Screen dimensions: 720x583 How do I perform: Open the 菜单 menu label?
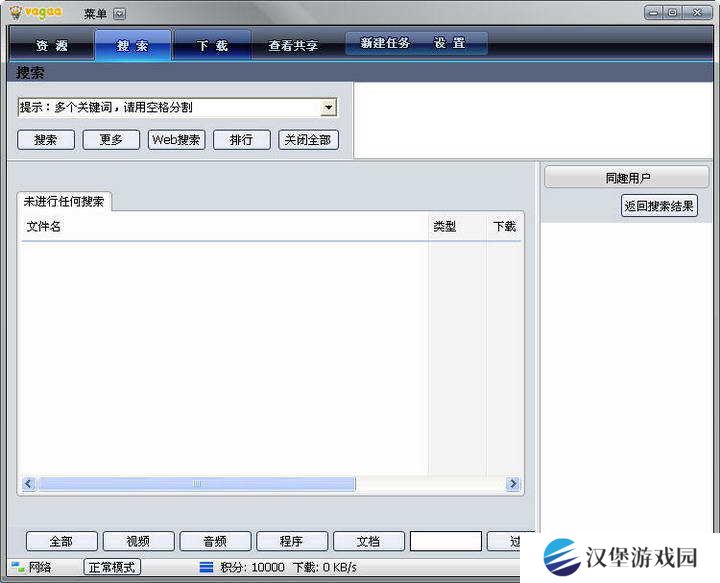tap(95, 14)
